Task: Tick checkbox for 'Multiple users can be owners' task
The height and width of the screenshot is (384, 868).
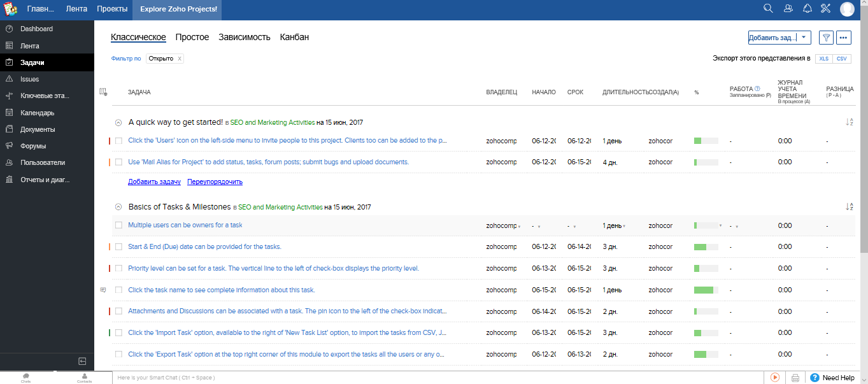Action: (x=118, y=225)
